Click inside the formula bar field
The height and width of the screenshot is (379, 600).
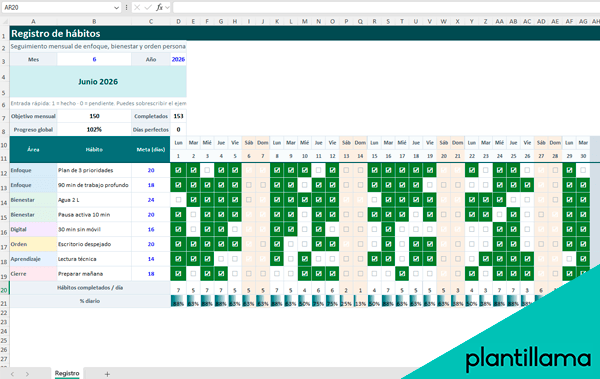[x=386, y=7]
